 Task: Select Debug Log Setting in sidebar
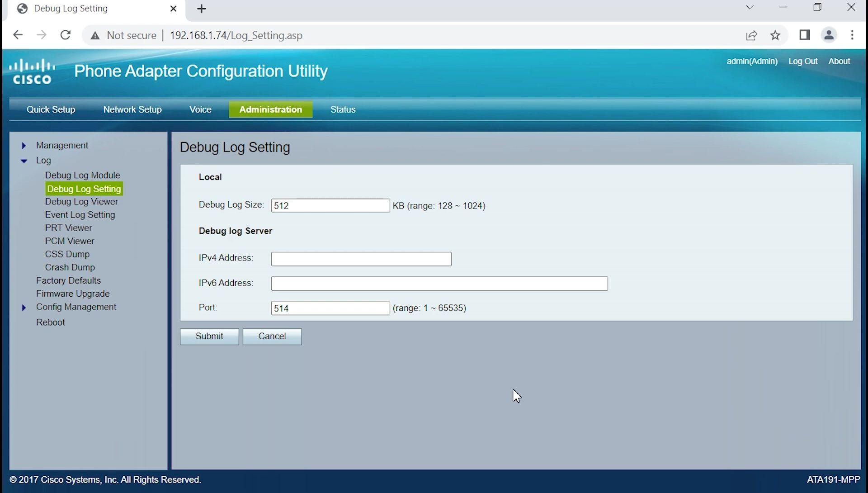coord(84,189)
